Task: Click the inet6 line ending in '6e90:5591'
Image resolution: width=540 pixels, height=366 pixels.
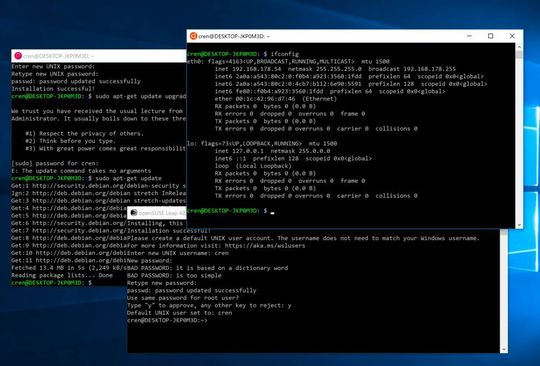Action: pyautogui.click(x=351, y=84)
